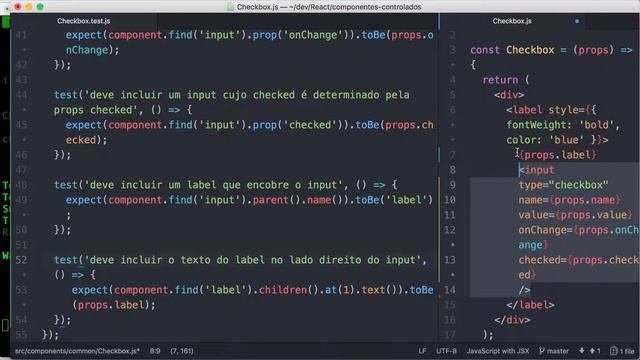
Task: Click 'prop('checked')' in line 45
Action: [297, 125]
